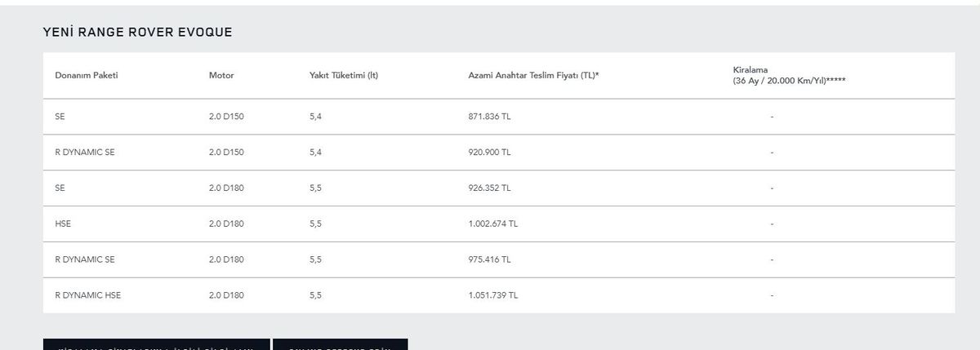The height and width of the screenshot is (350, 980).
Task: Click the 'R DYNAMIC HSE' trim cell
Action: tap(87, 295)
